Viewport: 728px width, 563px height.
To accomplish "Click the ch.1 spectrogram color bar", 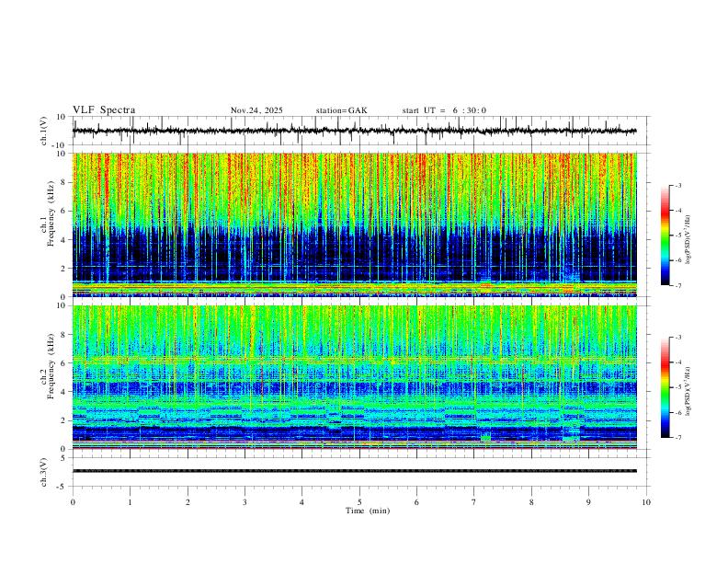I will point(665,236).
